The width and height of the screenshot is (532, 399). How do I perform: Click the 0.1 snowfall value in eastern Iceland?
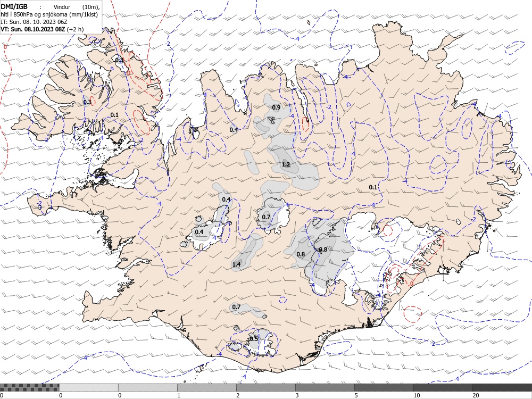[x=373, y=187]
